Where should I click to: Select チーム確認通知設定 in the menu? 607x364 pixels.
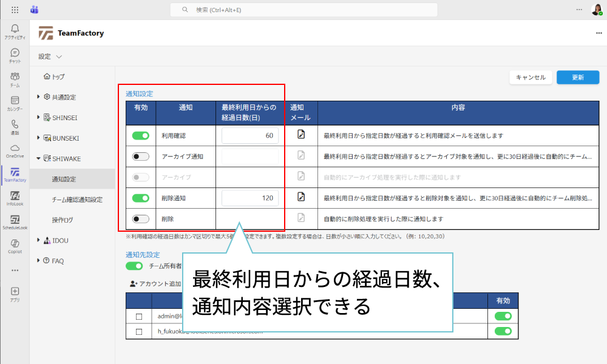[x=77, y=200]
